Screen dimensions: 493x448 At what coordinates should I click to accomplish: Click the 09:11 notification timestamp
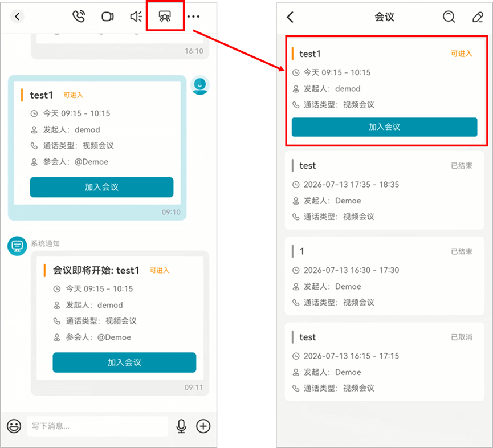click(194, 388)
